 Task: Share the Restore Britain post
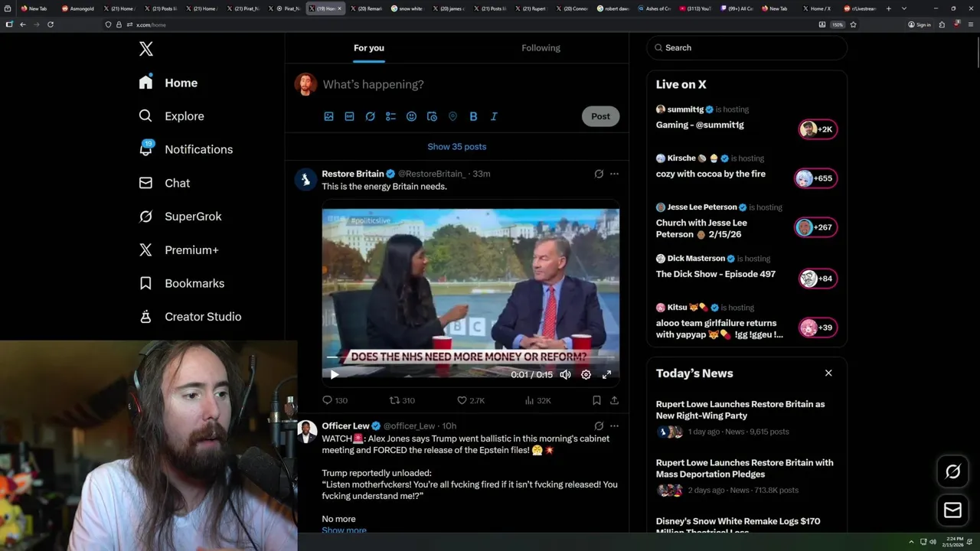pyautogui.click(x=614, y=400)
